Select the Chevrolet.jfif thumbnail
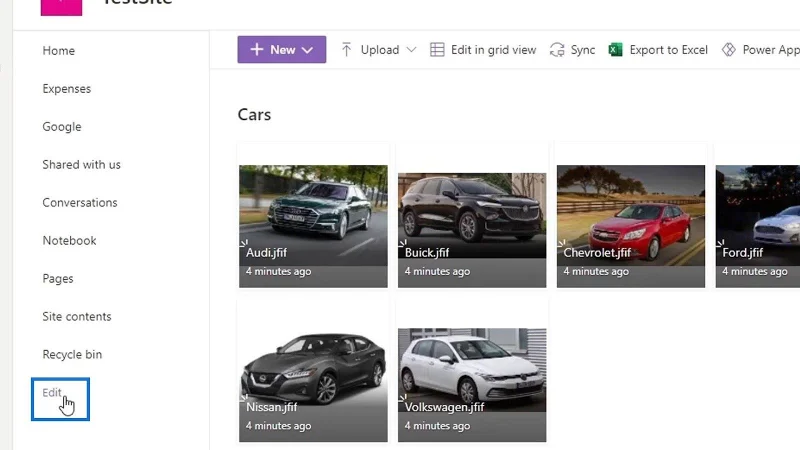The width and height of the screenshot is (800, 450). click(631, 226)
